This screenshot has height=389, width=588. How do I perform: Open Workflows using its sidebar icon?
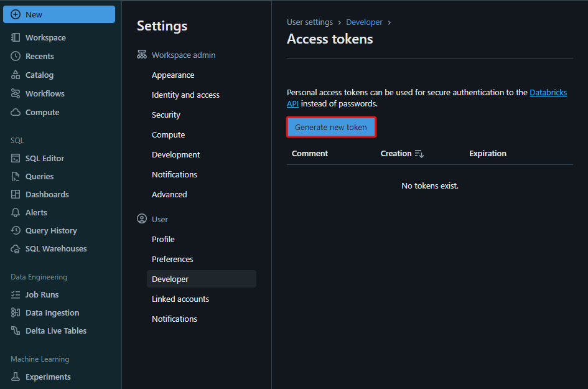[16, 94]
